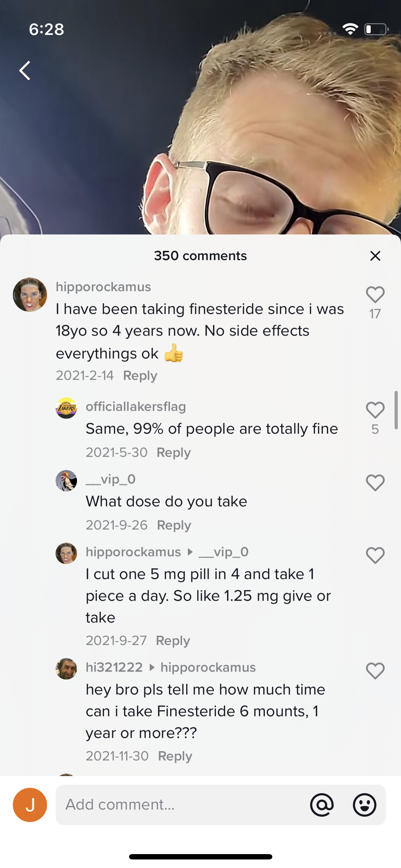Like officiallakersflag's reply
The width and height of the screenshot is (401, 868).
point(375,410)
